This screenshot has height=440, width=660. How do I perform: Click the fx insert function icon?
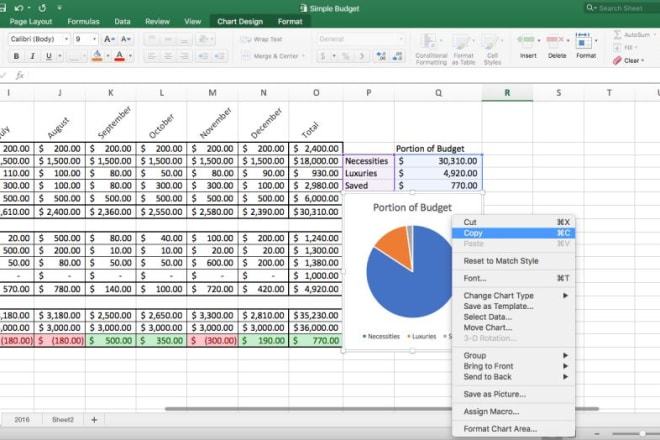[x=19, y=75]
